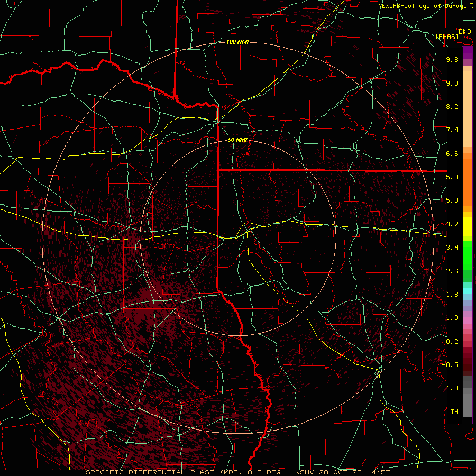Screen dimensions: 476x476
Task: Click the 1.0 scale value
Action: pyautogui.click(x=452, y=318)
